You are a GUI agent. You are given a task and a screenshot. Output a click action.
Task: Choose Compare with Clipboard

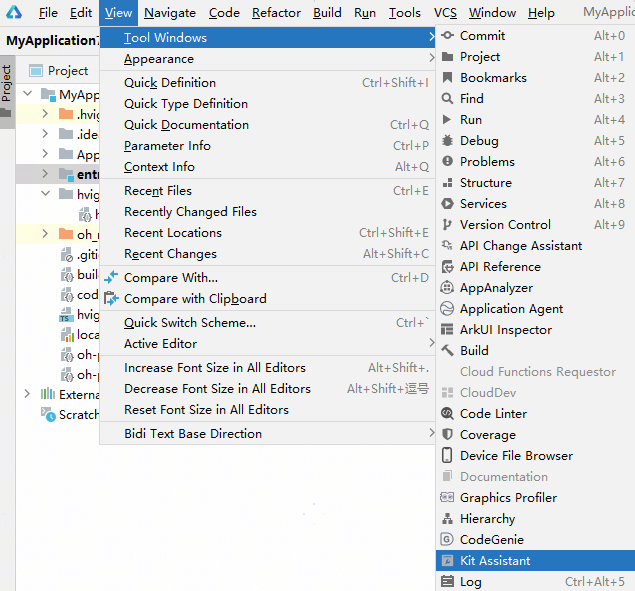pyautogui.click(x=195, y=299)
